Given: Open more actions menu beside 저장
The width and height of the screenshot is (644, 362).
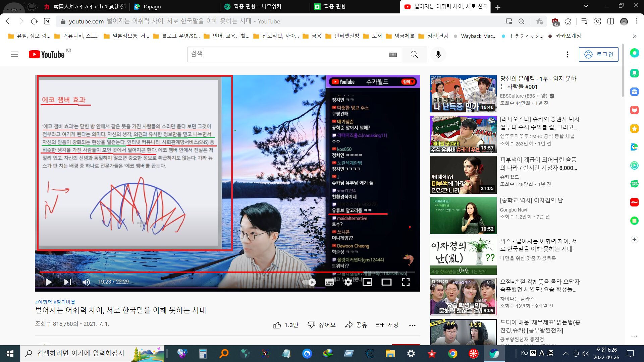Looking at the screenshot, I should coord(412,325).
